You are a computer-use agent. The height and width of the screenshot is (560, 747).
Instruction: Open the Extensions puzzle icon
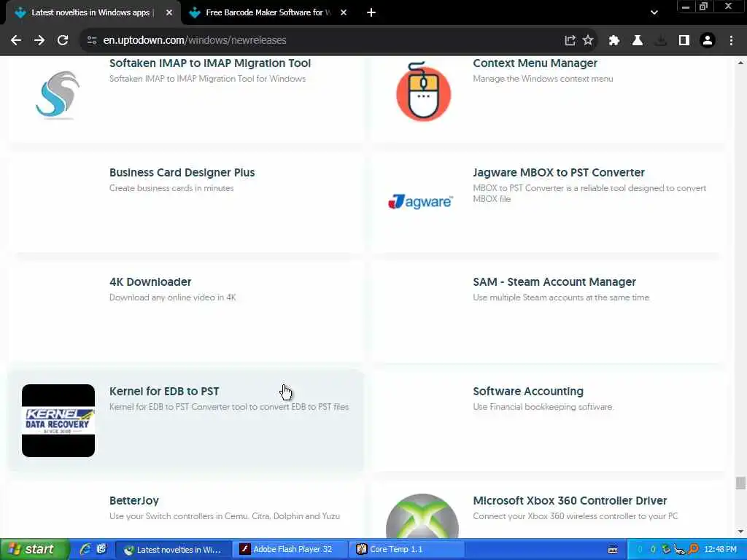[x=614, y=41]
